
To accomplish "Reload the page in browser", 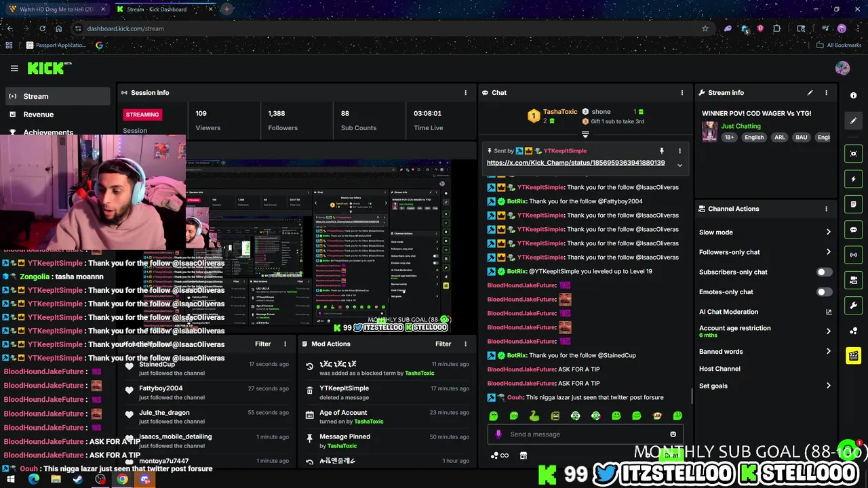I will point(42,28).
